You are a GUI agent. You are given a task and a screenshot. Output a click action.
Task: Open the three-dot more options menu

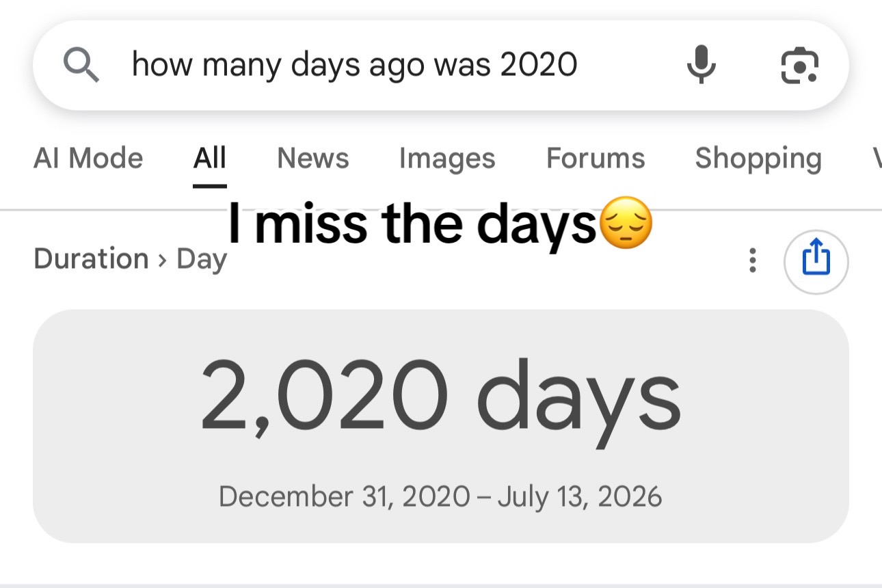pyautogui.click(x=753, y=260)
